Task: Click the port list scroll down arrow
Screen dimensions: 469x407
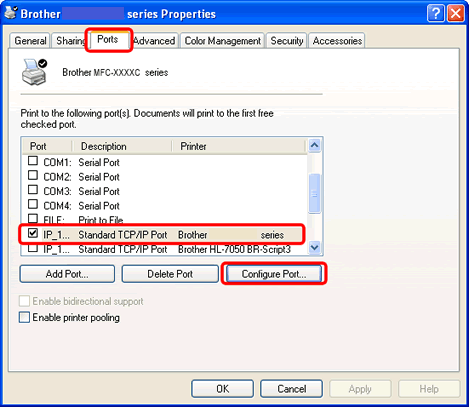Action: pyautogui.click(x=314, y=247)
